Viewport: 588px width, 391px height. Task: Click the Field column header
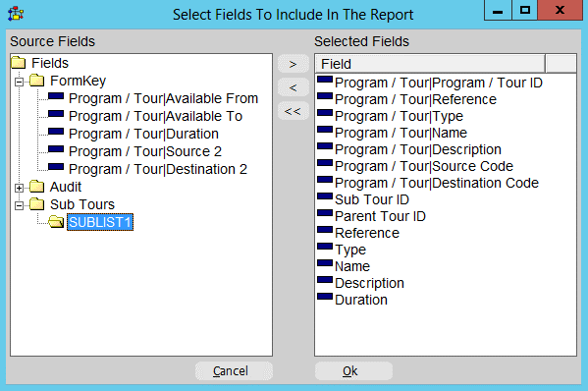tap(430, 64)
